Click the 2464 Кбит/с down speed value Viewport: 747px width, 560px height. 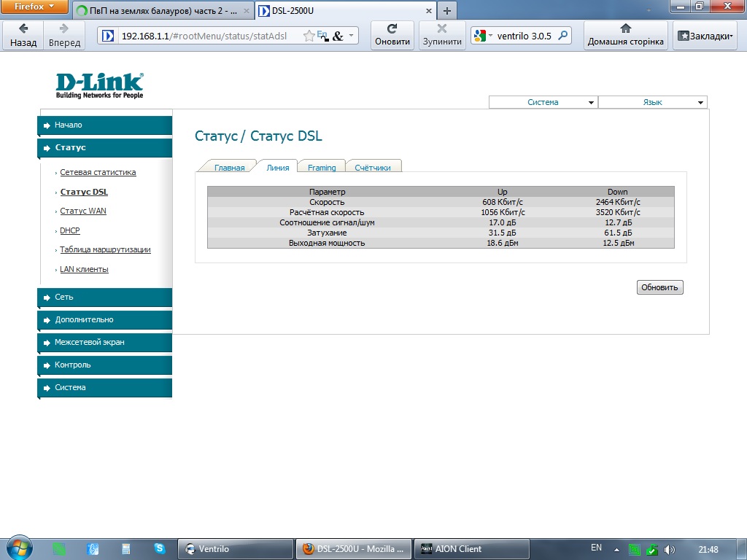coord(618,202)
